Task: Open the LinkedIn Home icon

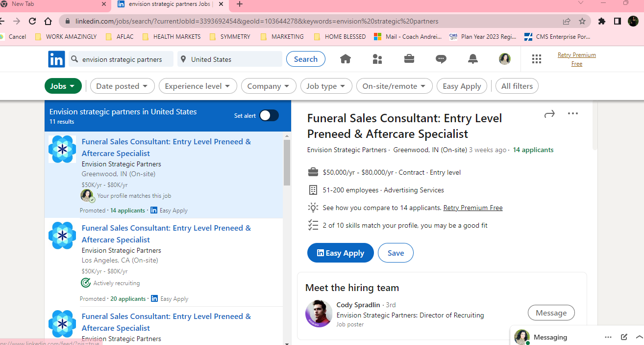Action: (346, 59)
